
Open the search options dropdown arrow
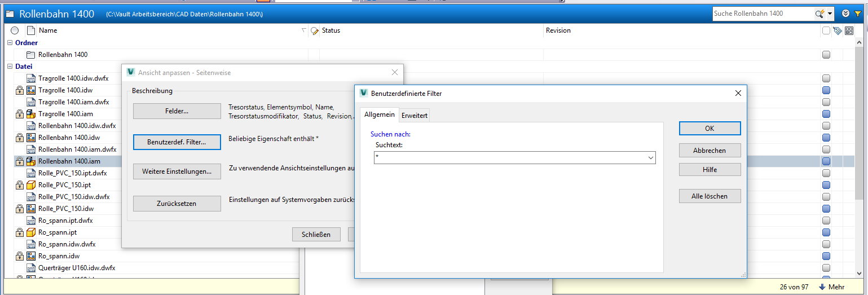tap(830, 14)
